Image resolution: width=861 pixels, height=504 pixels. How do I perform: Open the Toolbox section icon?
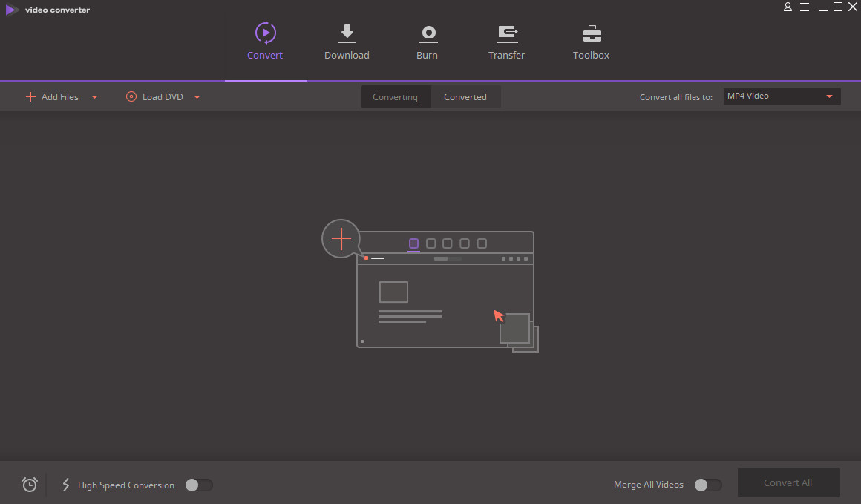592,33
